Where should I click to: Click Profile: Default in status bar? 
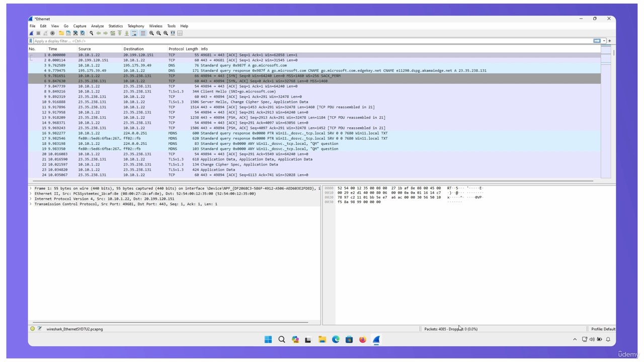603,329
